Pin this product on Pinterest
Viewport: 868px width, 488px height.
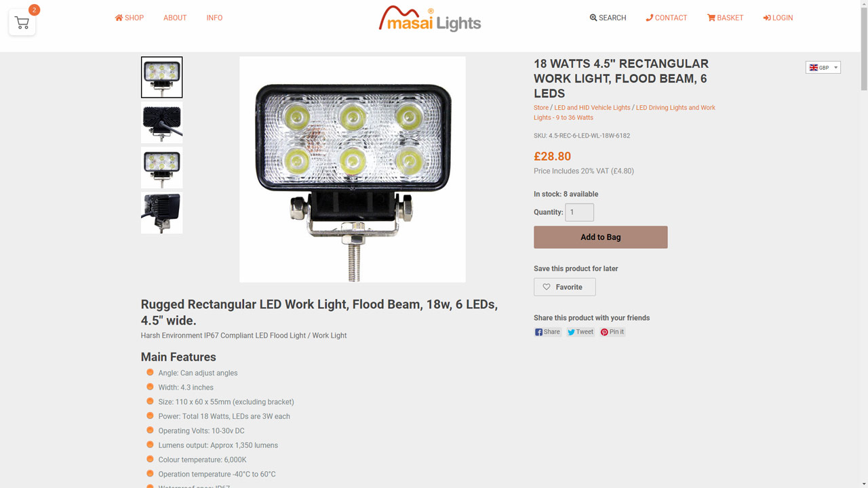[612, 332]
